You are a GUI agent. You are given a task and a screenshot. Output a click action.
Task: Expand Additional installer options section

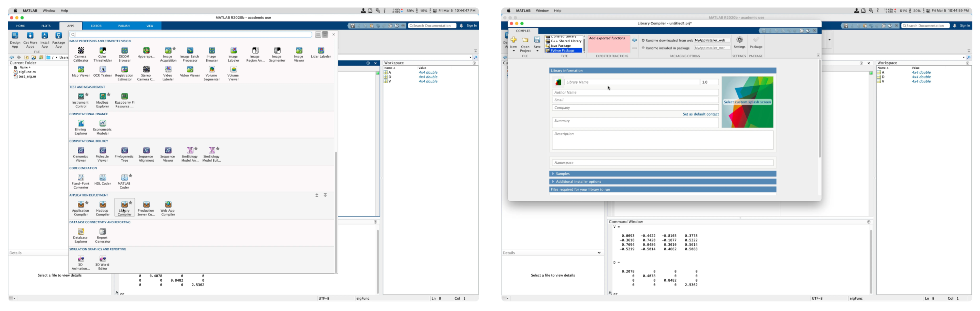[x=662, y=181]
